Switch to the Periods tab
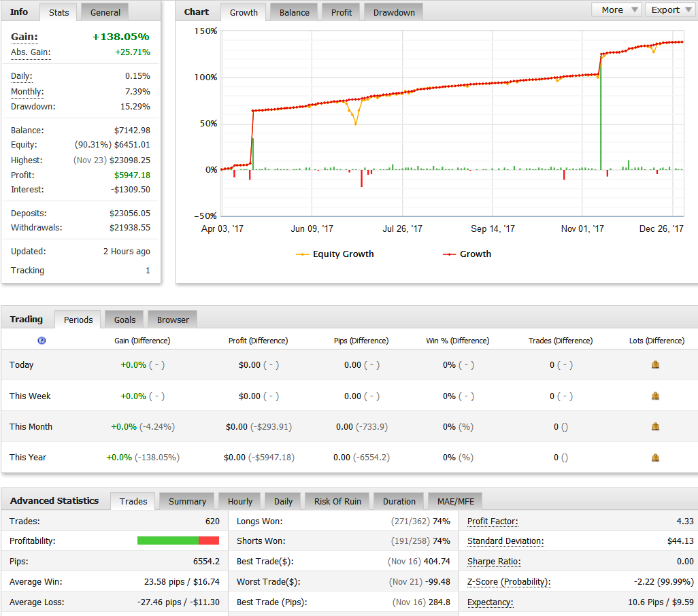Image resolution: width=698 pixels, height=616 pixels. pyautogui.click(x=78, y=320)
